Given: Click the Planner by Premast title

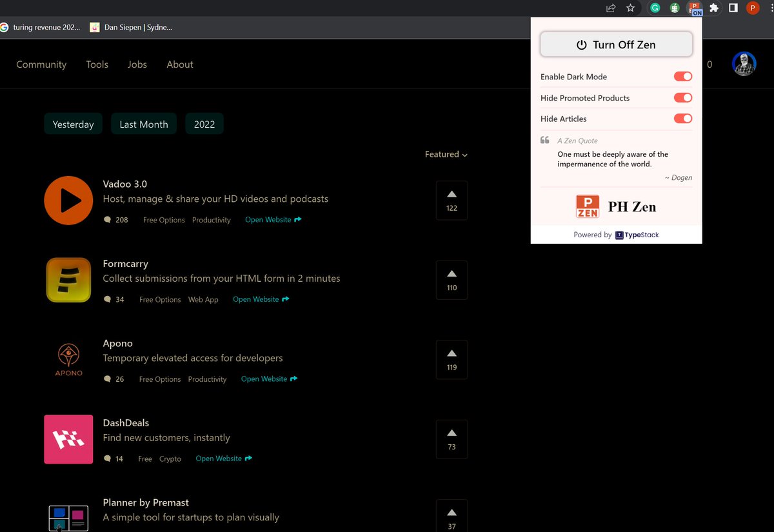Looking at the screenshot, I should click(x=146, y=502).
